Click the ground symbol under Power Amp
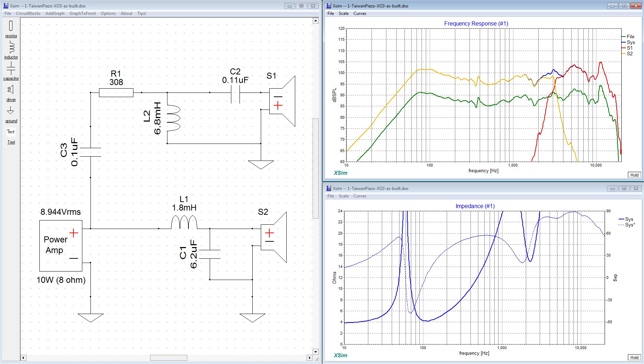Screen dimensions: 644x364 coord(90,318)
